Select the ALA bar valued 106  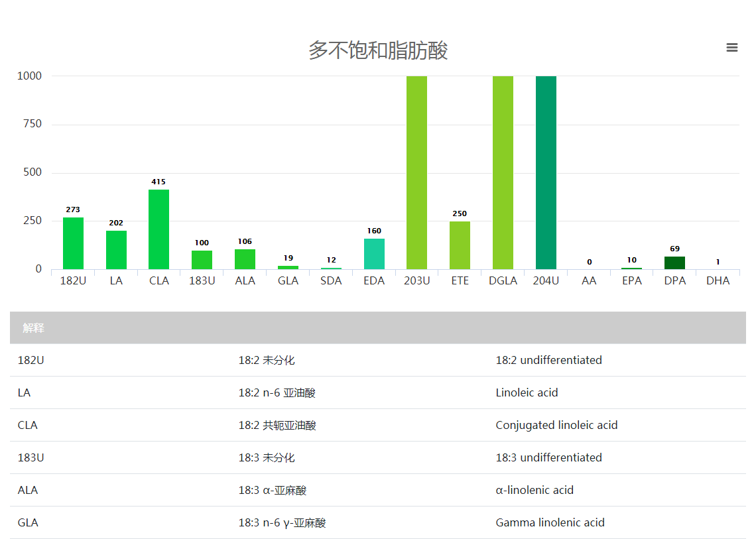click(245, 259)
